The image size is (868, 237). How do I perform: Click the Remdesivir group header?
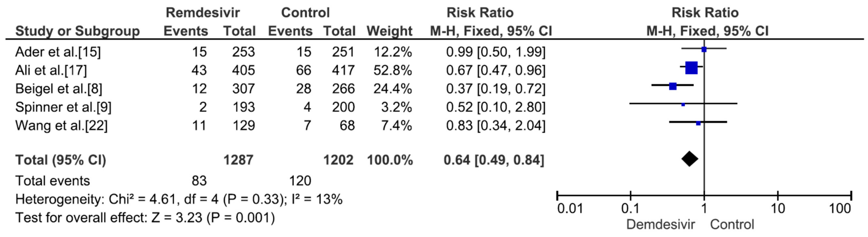(x=202, y=13)
